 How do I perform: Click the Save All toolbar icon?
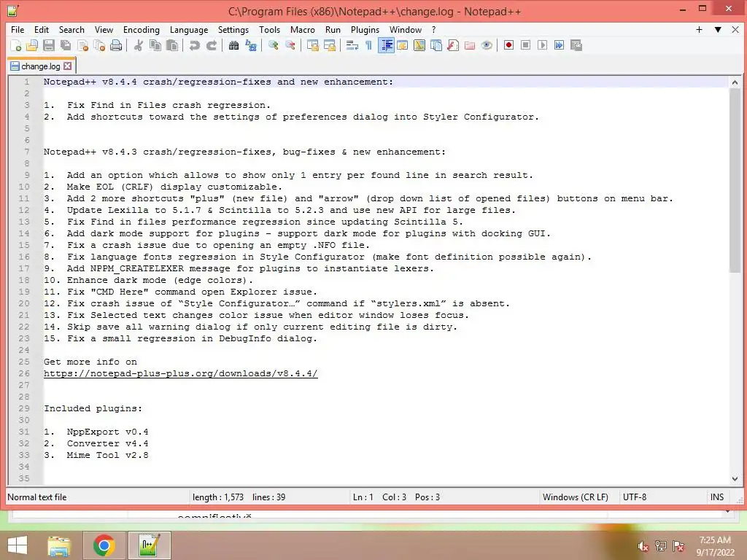[x=66, y=45]
